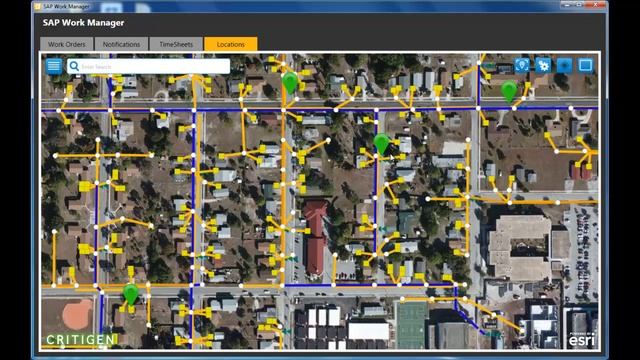Click the magnifier search icon
The height and width of the screenshot is (360, 640).
pos(74,66)
